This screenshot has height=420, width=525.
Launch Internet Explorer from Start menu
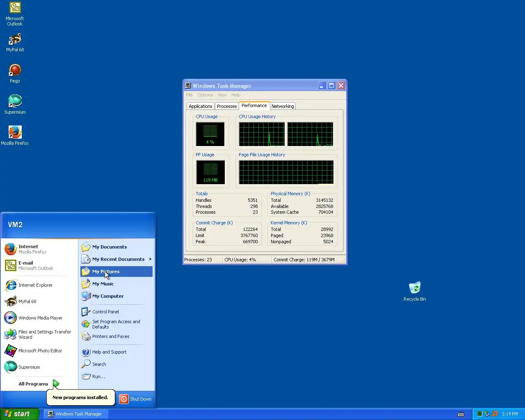click(39, 285)
